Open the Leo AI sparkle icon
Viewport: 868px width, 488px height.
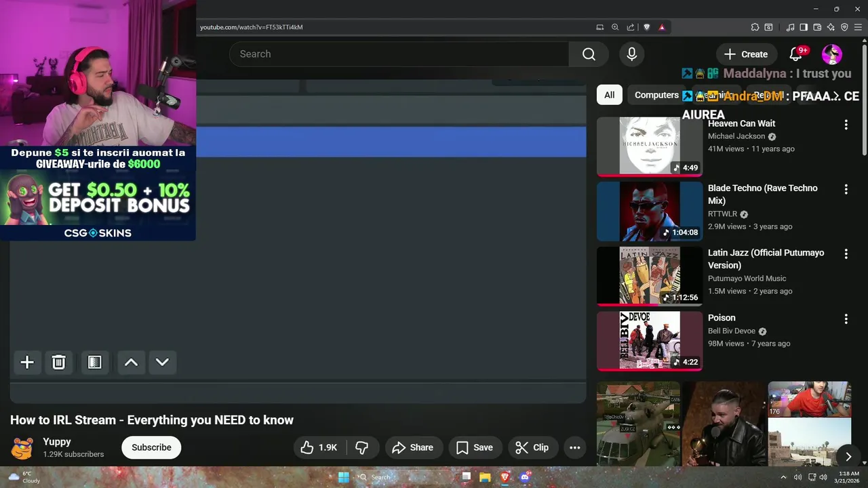tap(831, 27)
